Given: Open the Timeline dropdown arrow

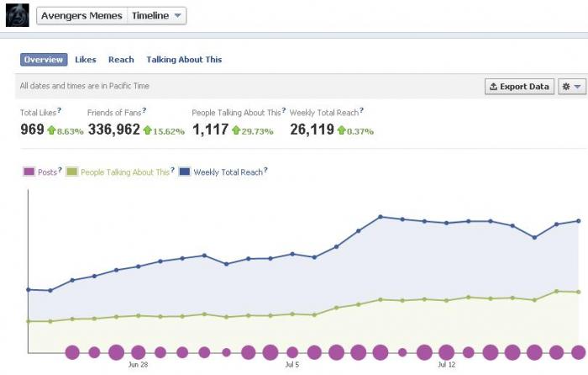Looking at the screenshot, I should click(178, 16).
